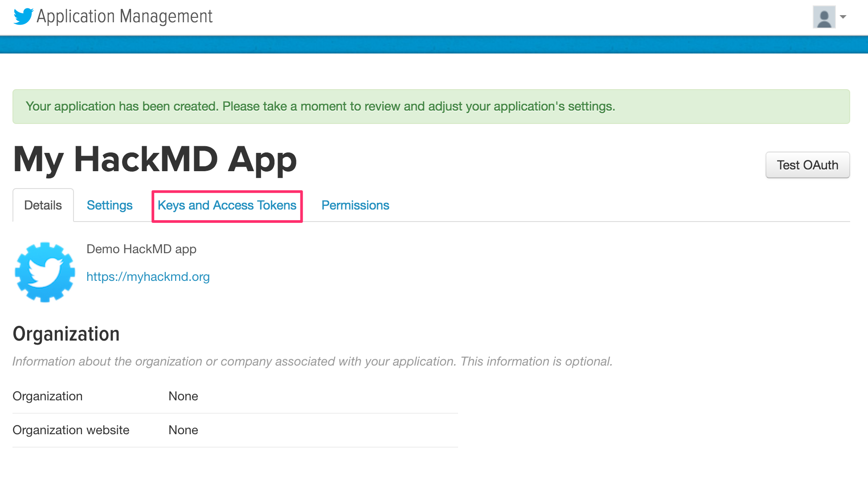Click the Twitter bird logo in header
Viewport: 868px width, 477px height.
point(23,16)
